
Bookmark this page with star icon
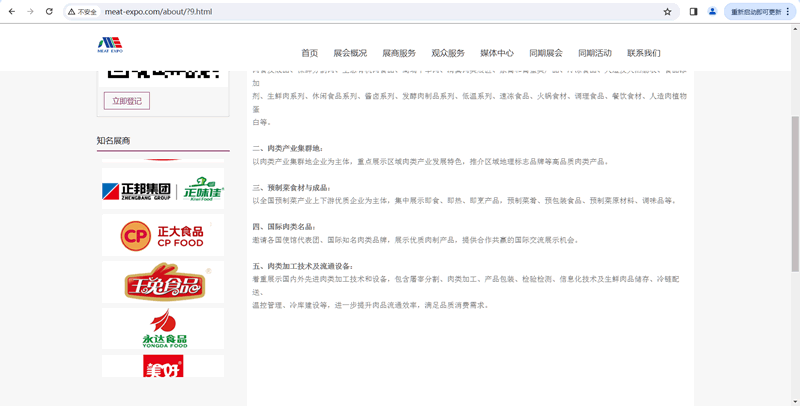(x=667, y=12)
